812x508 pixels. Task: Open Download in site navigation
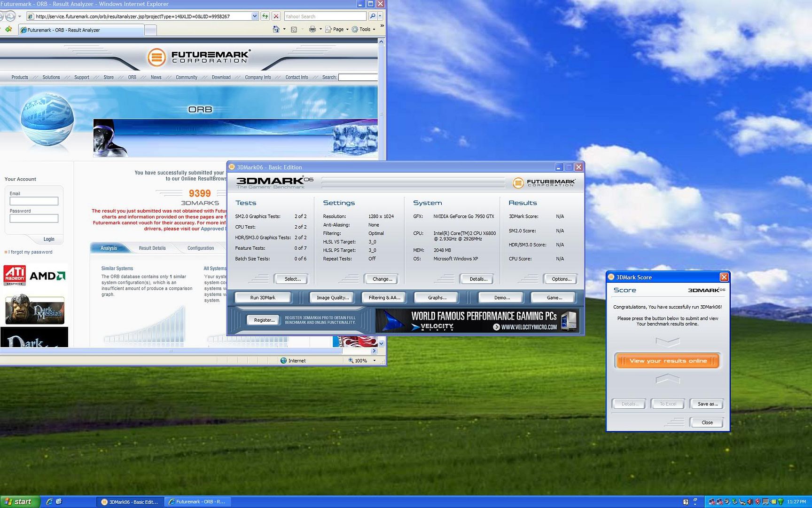click(x=221, y=77)
